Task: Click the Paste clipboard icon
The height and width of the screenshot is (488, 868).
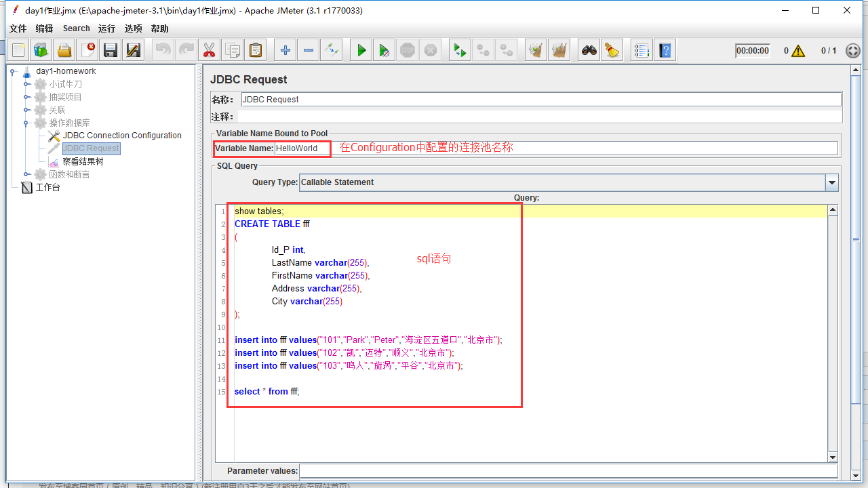Action: click(255, 50)
